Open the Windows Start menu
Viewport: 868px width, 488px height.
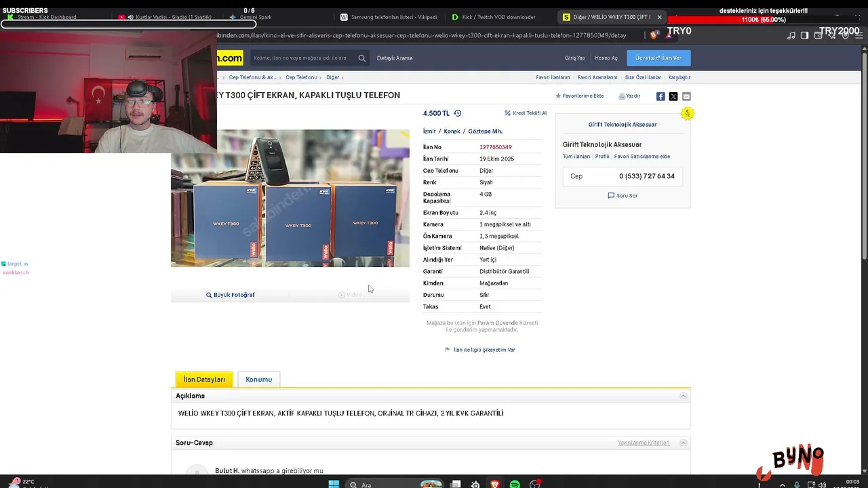(x=334, y=484)
